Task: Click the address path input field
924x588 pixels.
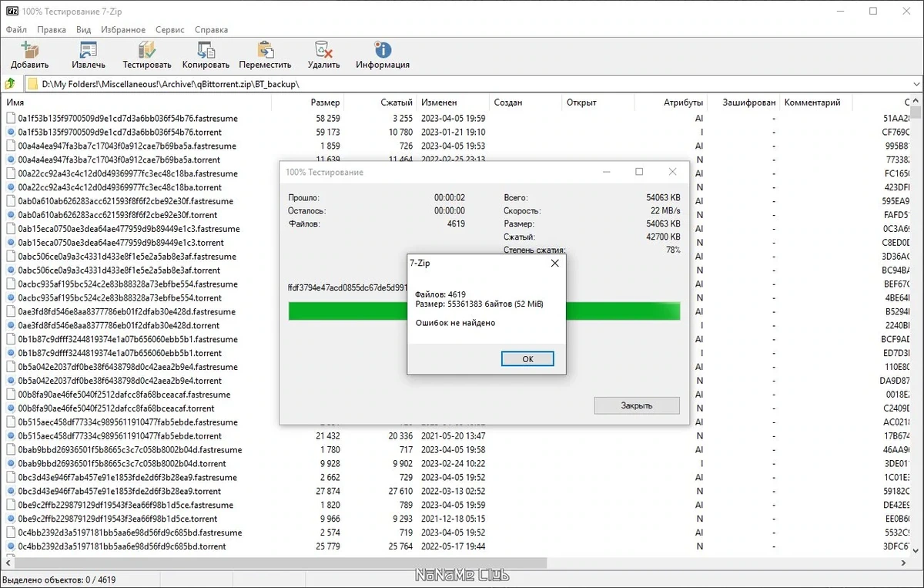Action: [473, 83]
